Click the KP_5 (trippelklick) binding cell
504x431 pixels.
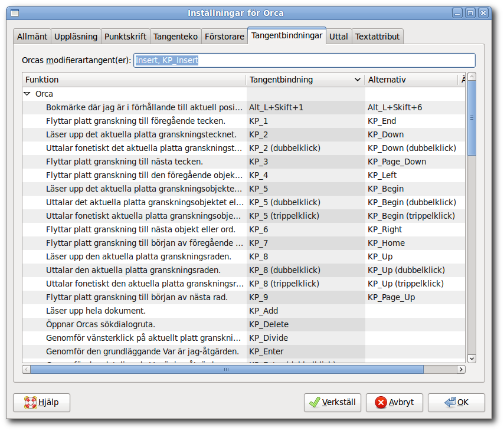(x=306, y=216)
